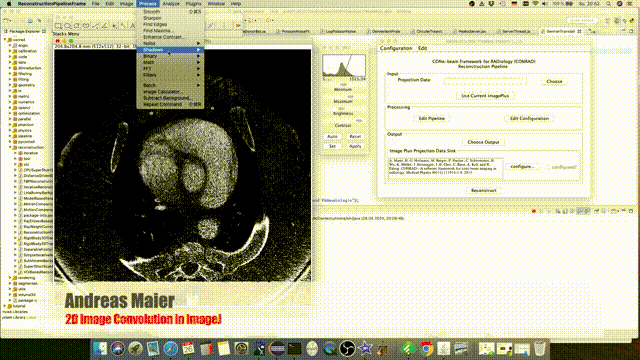
Task: Open the Analyze menu in menu bar
Action: pyautogui.click(x=171, y=4)
